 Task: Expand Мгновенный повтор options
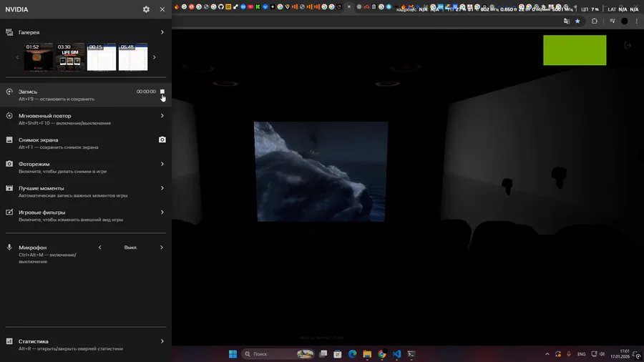162,116
